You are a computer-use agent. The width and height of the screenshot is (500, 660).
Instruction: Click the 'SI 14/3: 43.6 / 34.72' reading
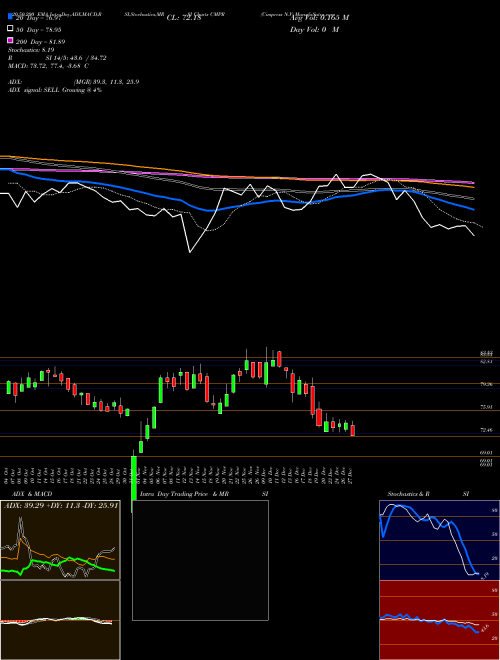(76, 58)
